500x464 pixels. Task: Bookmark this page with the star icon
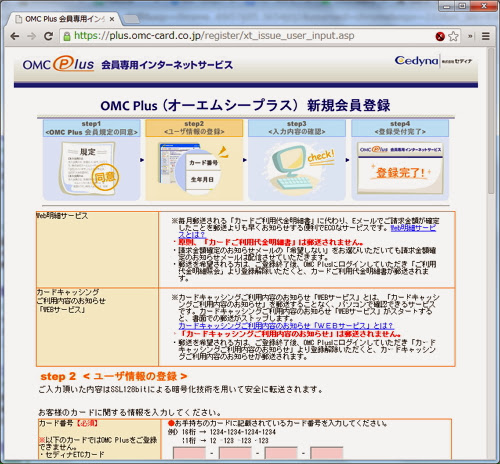453,36
